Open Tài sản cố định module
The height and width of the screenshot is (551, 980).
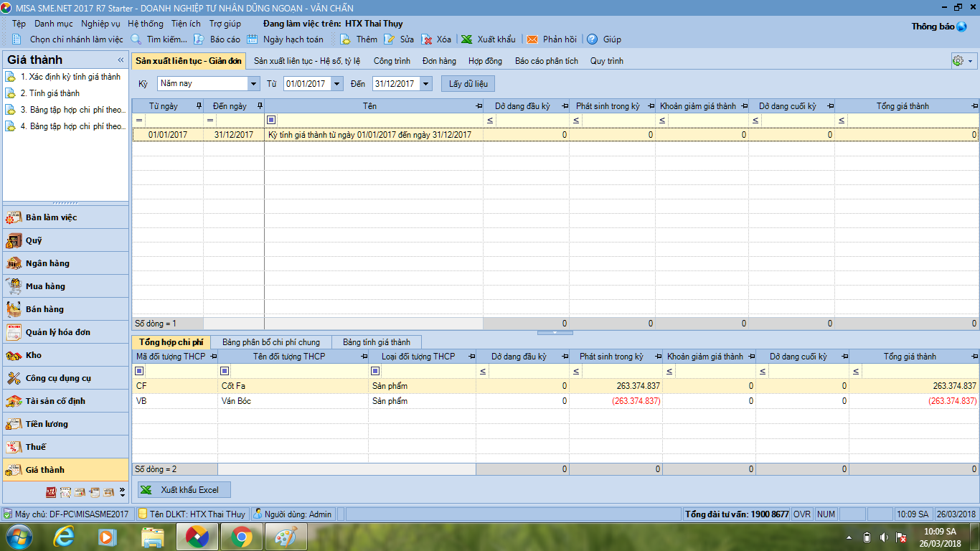(66, 401)
